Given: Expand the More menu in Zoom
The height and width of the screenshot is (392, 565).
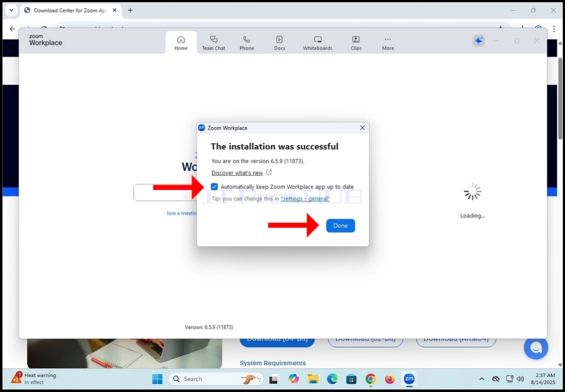Looking at the screenshot, I should [x=387, y=43].
